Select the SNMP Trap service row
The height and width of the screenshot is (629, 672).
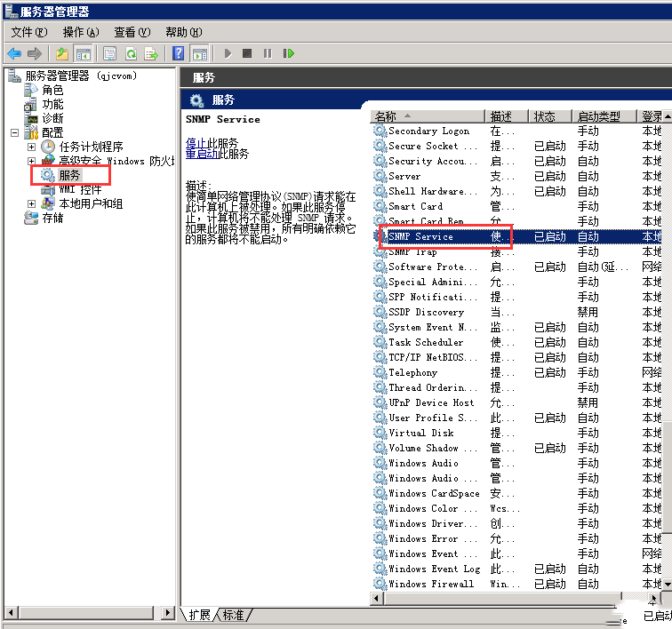[x=516, y=251]
